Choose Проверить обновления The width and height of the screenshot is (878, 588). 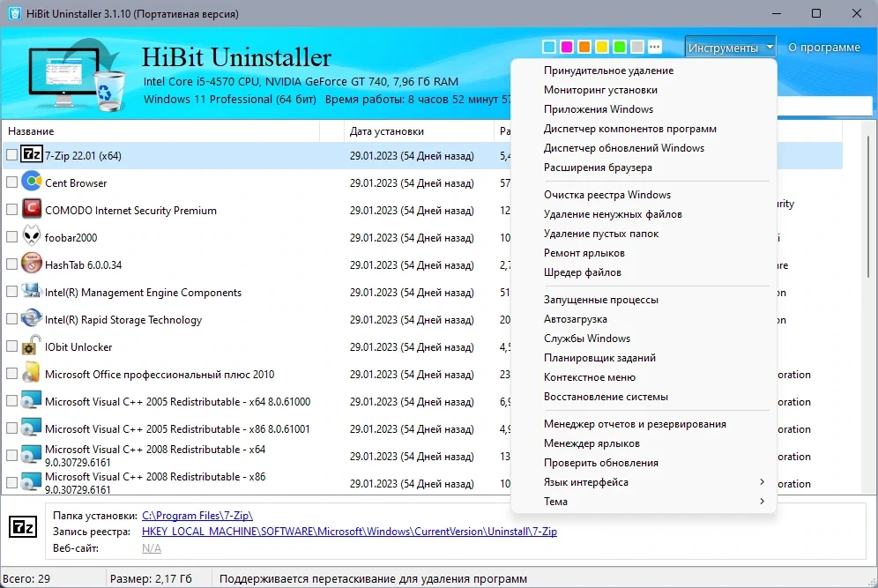[601, 463]
